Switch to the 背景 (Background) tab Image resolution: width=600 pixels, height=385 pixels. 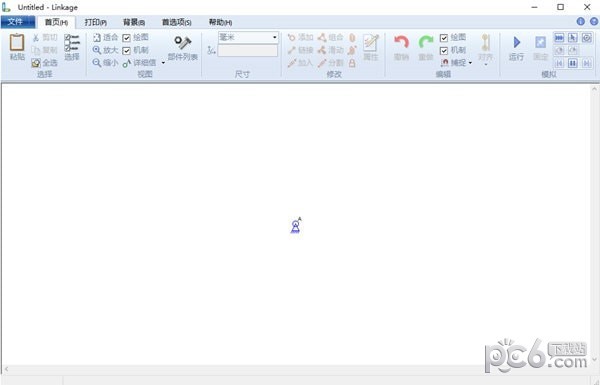[x=134, y=22]
